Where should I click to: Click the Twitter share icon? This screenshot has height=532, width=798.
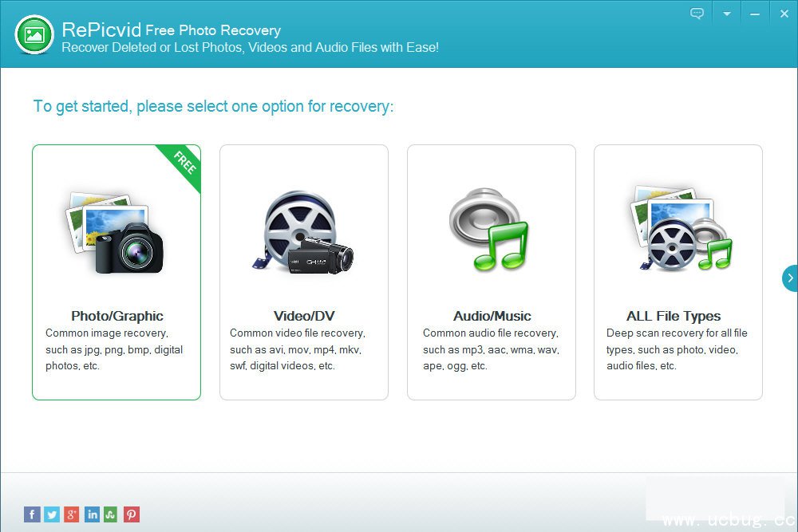(52, 514)
